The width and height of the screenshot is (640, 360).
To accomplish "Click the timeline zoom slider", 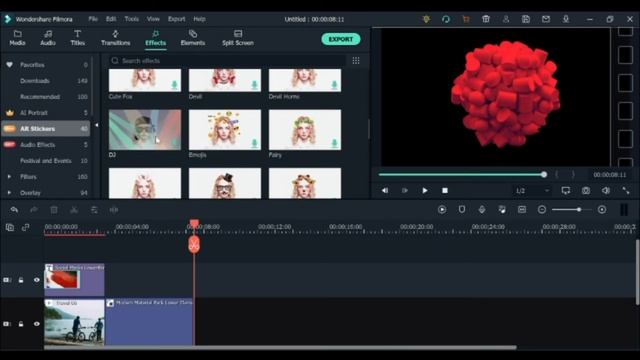I will click(571, 209).
